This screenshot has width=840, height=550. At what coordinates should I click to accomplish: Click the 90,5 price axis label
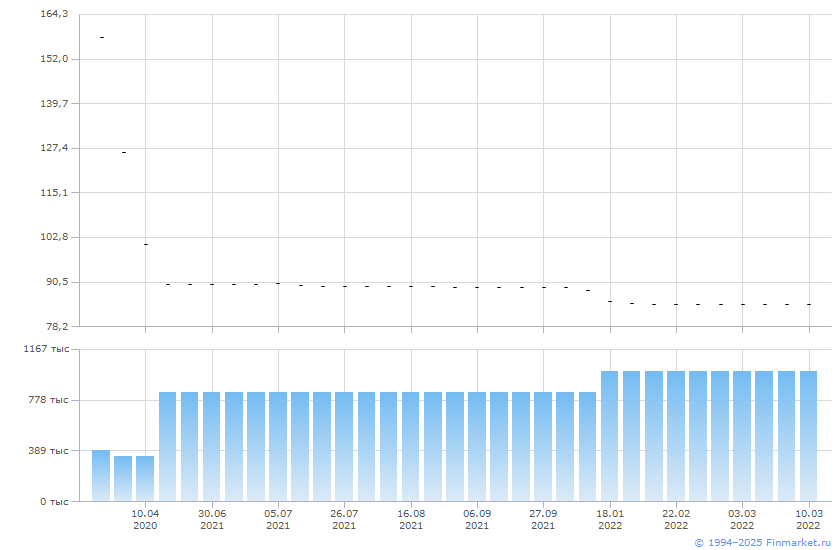pyautogui.click(x=57, y=282)
